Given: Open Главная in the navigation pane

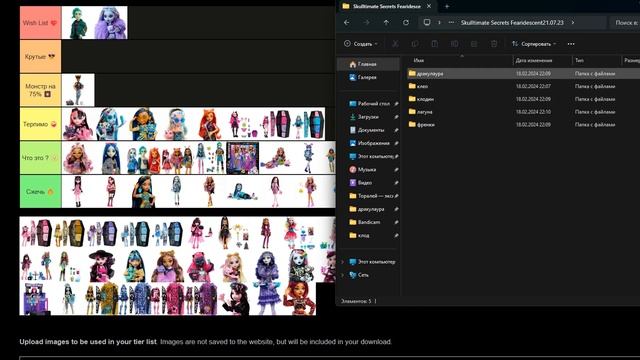Looking at the screenshot, I should click(x=367, y=64).
